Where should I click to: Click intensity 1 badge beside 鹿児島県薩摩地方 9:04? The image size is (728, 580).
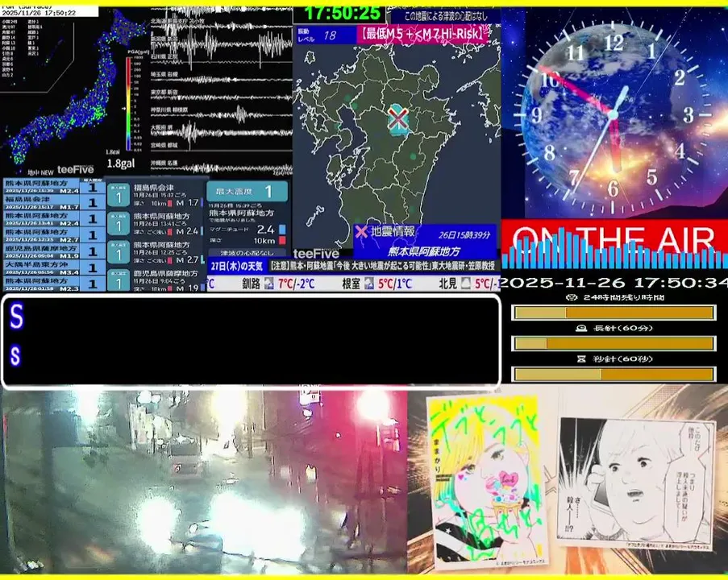[x=118, y=280]
